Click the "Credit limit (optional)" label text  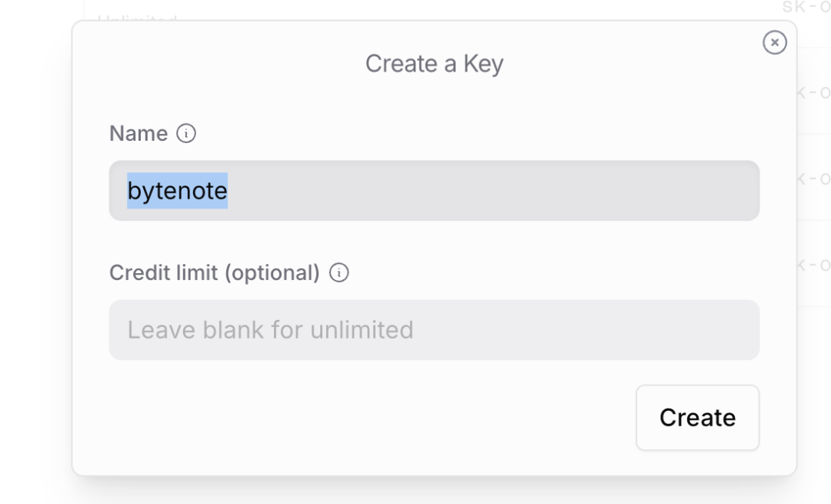pyautogui.click(x=214, y=273)
